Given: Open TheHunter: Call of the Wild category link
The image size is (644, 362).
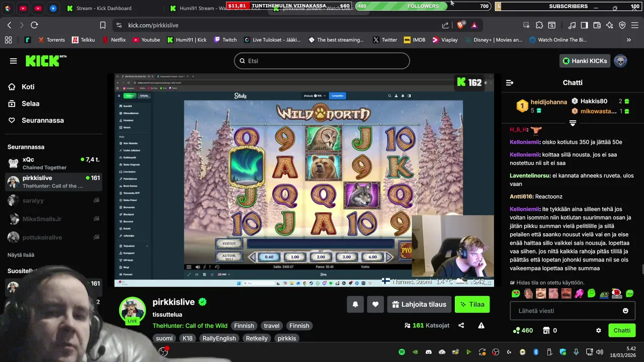Looking at the screenshot, I should (190, 326).
